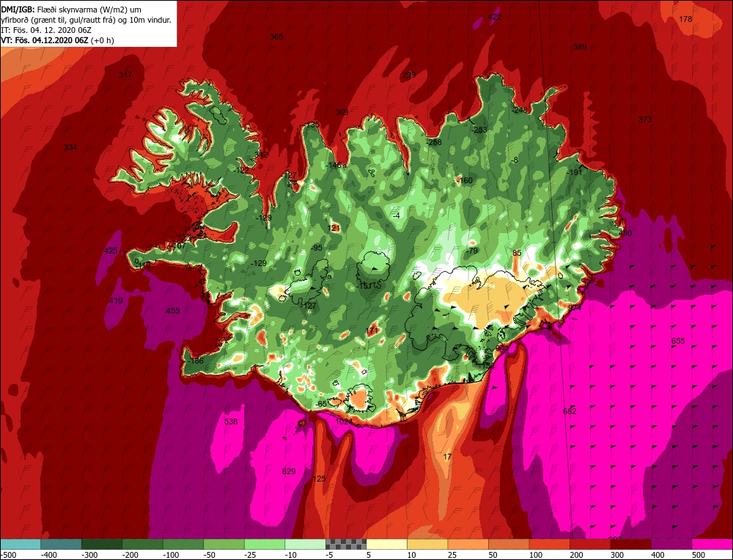This screenshot has width=733, height=560.
Task: Click the '-500' legend scale label
Action: click(x=9, y=555)
